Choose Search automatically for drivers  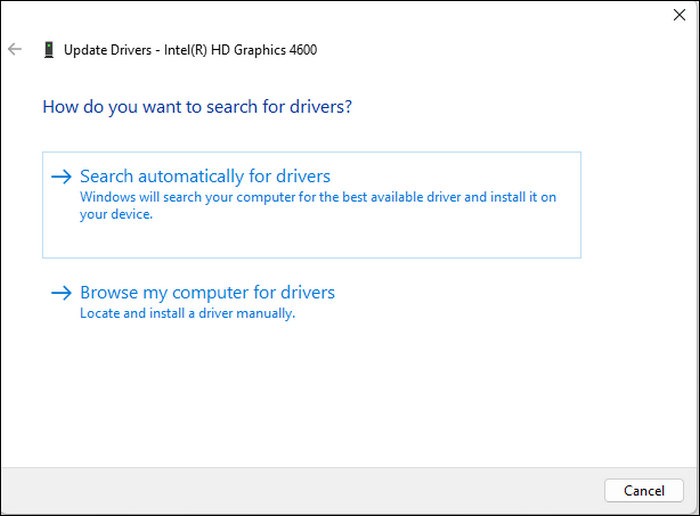pyautogui.click(x=205, y=177)
